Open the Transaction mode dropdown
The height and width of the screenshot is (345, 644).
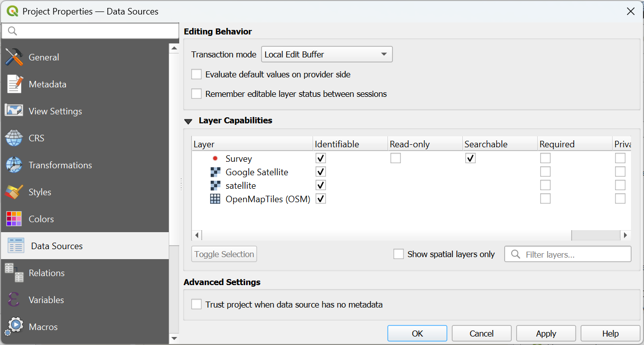tap(327, 54)
